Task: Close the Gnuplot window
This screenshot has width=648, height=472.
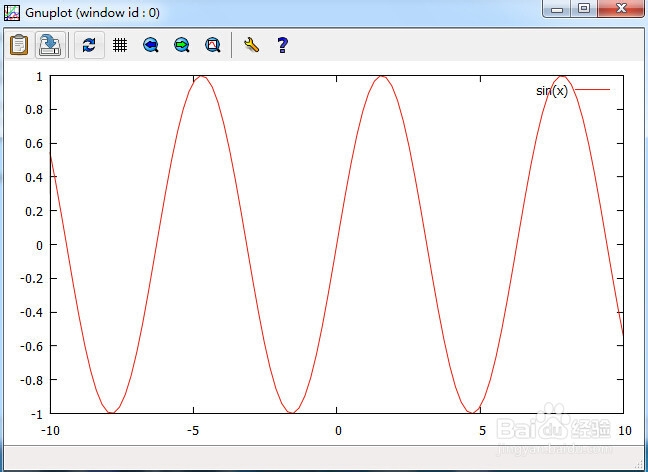Action: pyautogui.click(x=621, y=8)
